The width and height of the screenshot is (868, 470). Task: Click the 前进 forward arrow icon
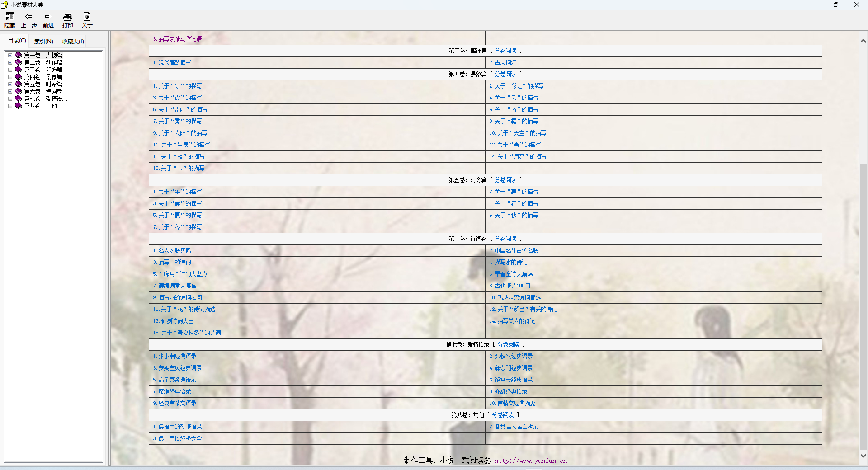(48, 17)
